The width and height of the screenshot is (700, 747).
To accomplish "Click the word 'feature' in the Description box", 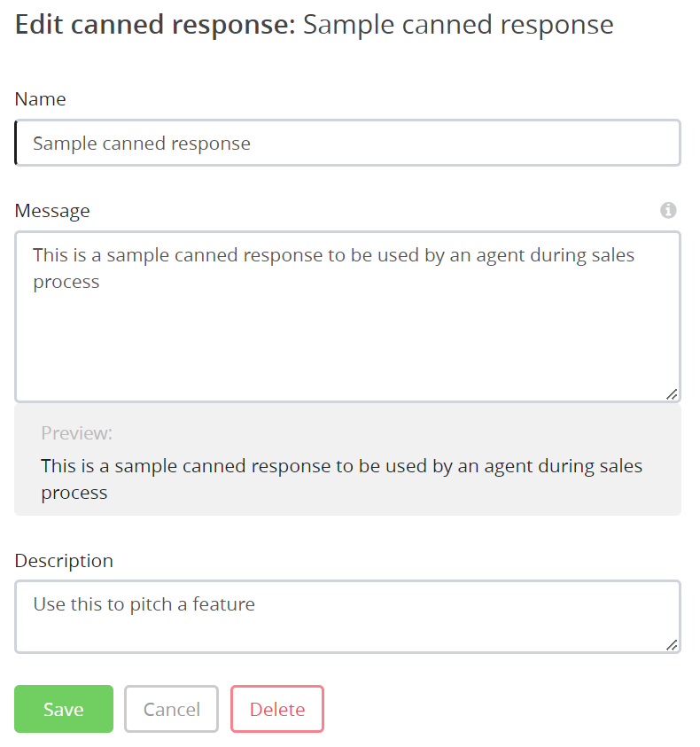I will [225, 604].
